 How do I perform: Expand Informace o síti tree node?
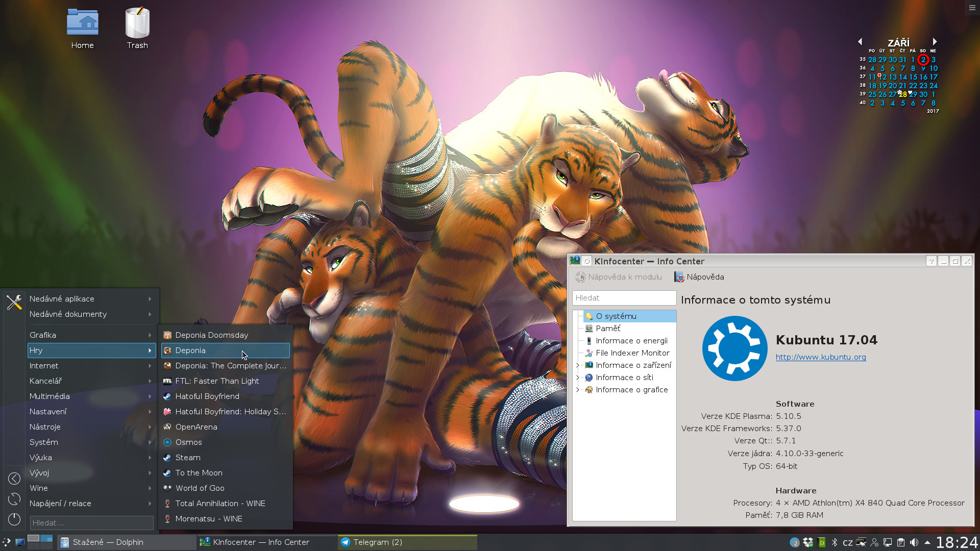(578, 378)
